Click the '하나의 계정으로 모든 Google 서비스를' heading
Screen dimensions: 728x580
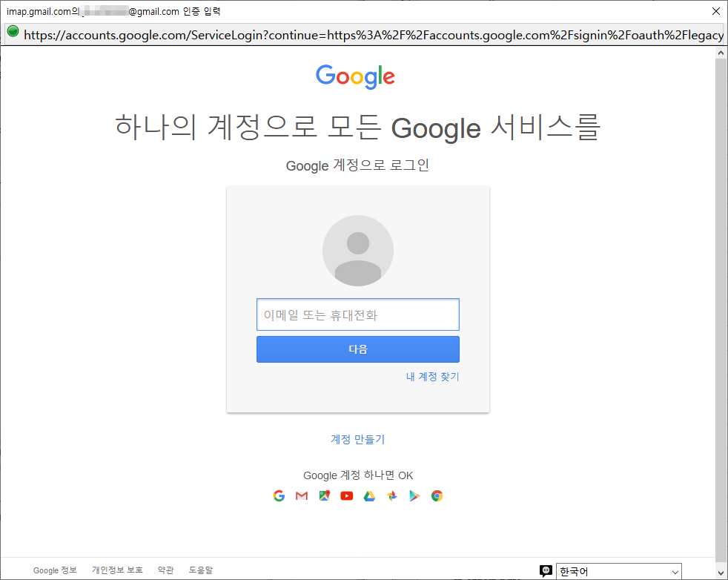point(357,127)
